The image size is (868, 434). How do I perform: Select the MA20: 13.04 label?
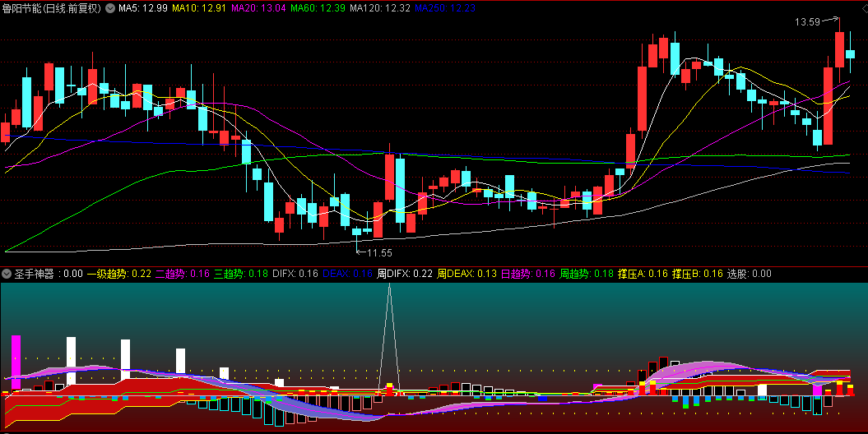click(258, 8)
